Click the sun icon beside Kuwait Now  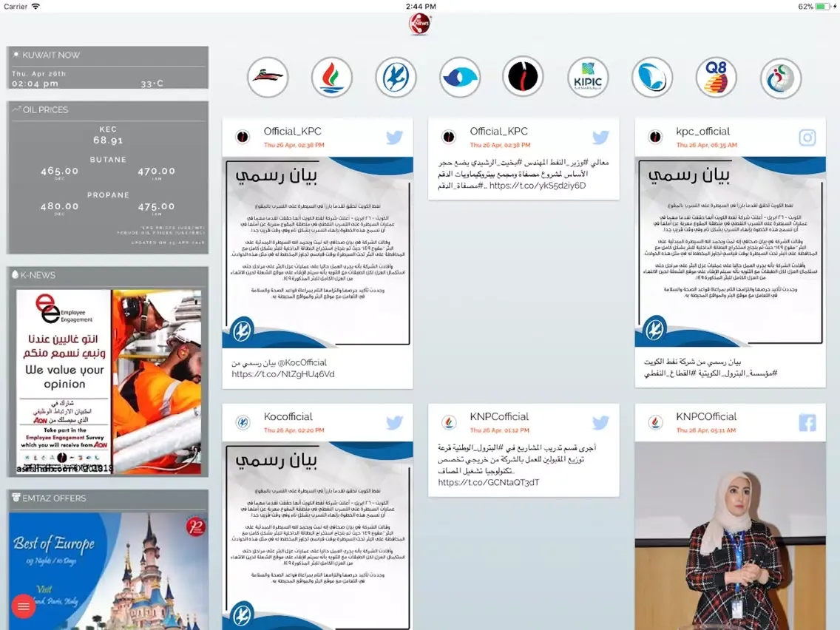(16, 55)
